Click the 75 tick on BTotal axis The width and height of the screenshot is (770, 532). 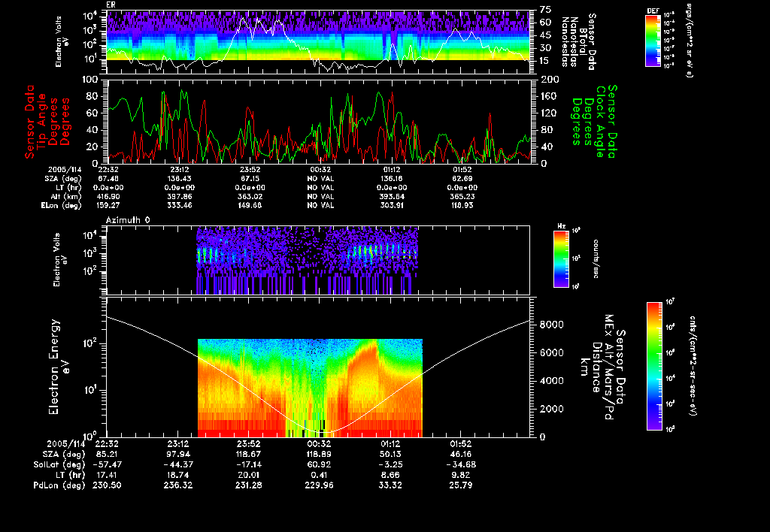point(546,9)
